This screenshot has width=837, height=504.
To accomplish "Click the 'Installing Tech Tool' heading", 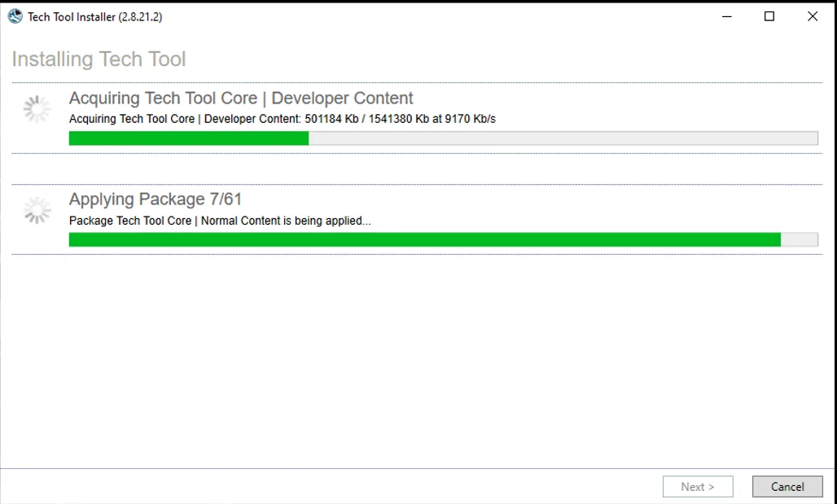I will (x=99, y=59).
